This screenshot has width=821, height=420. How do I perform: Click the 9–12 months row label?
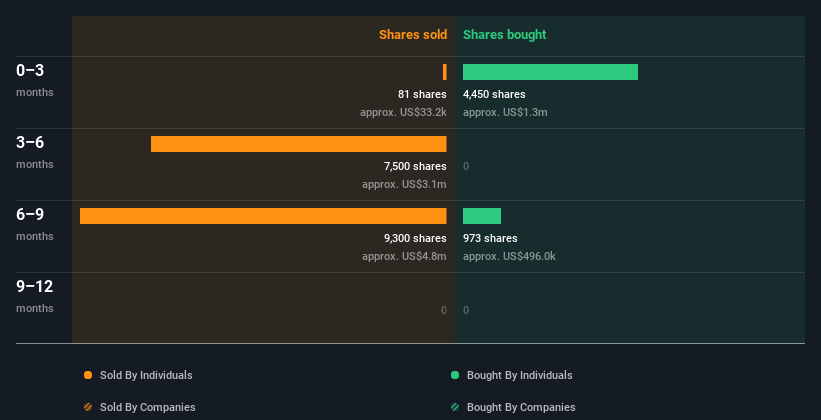pos(35,296)
